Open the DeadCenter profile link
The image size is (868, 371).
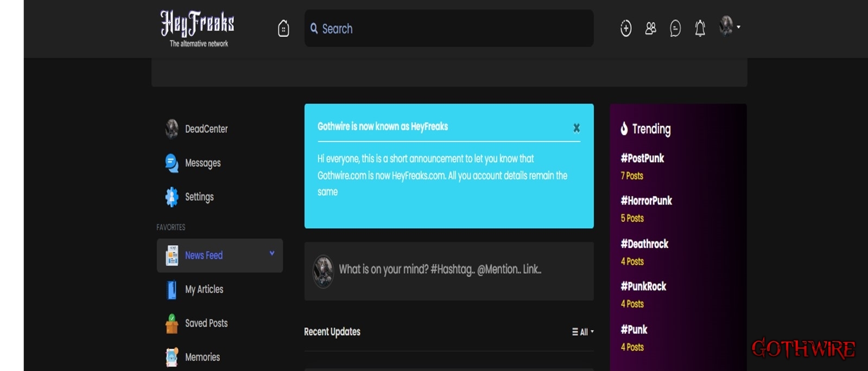206,129
